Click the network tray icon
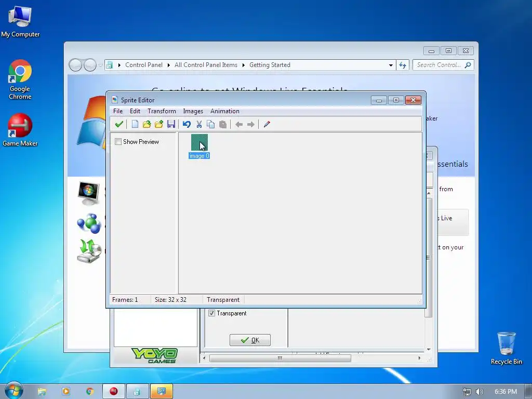Screen dimensions: 532x399 (467, 392)
